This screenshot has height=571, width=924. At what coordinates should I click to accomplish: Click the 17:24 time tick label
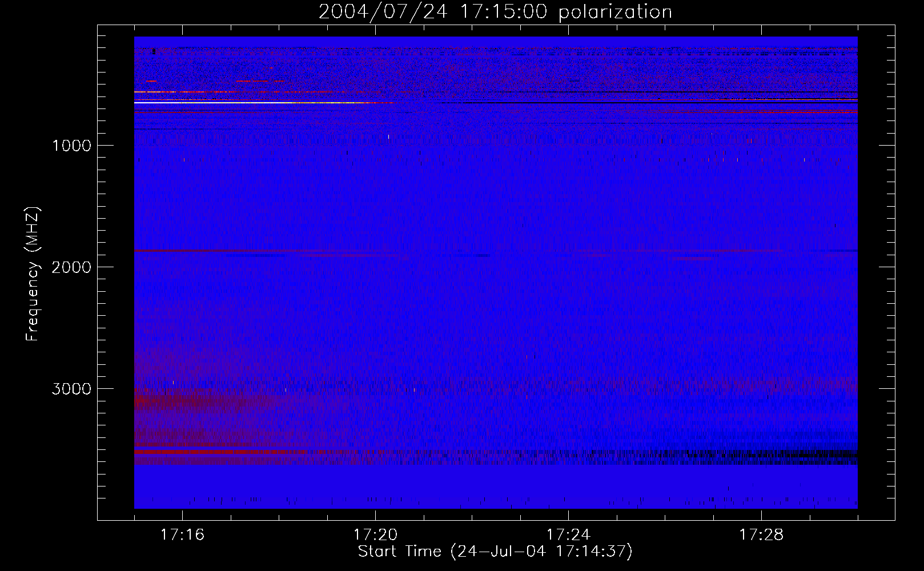pos(568,535)
